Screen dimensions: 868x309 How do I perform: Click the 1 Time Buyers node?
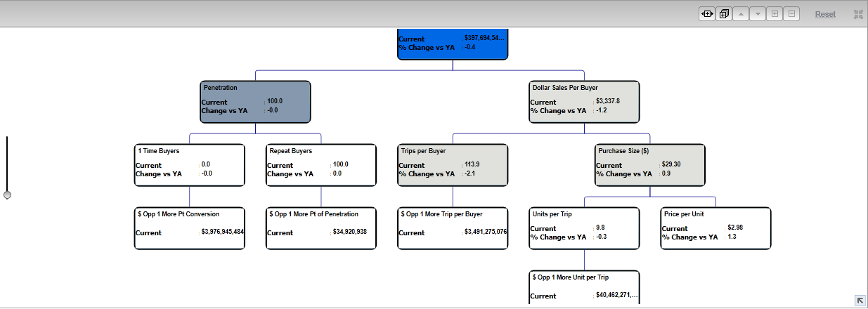click(x=189, y=165)
